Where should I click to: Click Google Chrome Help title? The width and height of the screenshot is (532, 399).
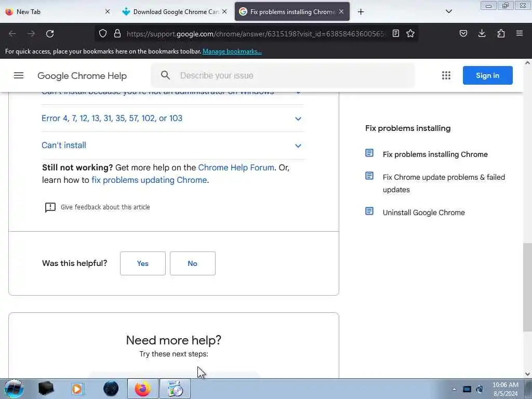82,76
